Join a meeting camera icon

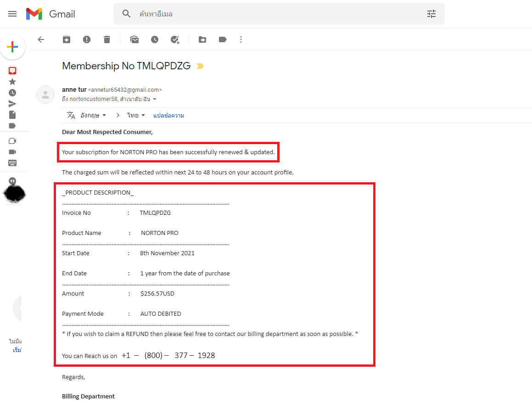12,152
